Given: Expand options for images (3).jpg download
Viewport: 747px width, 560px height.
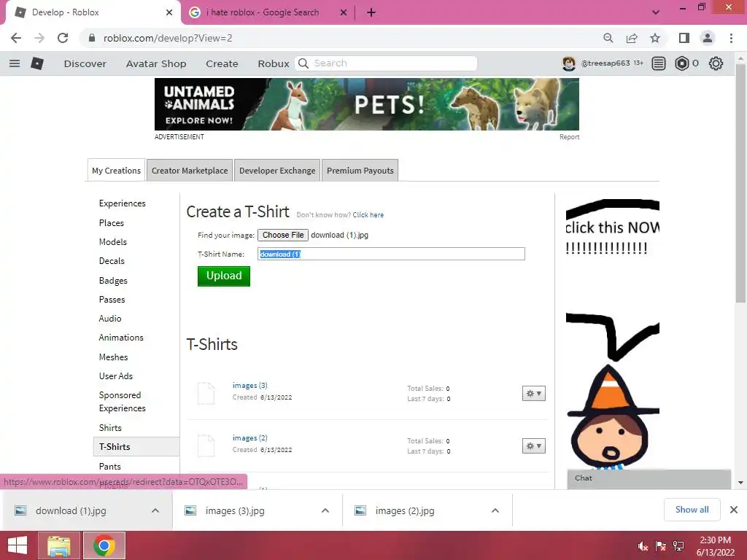Looking at the screenshot, I should (325, 510).
